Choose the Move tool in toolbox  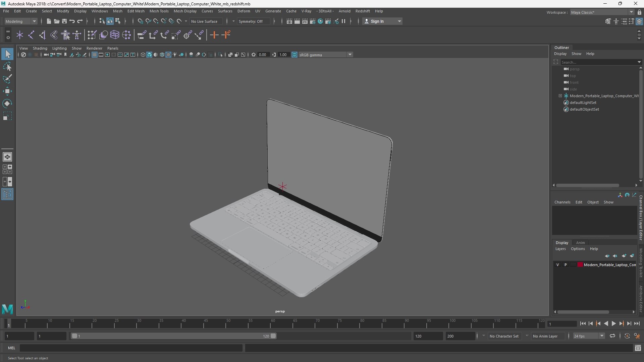pos(7,91)
